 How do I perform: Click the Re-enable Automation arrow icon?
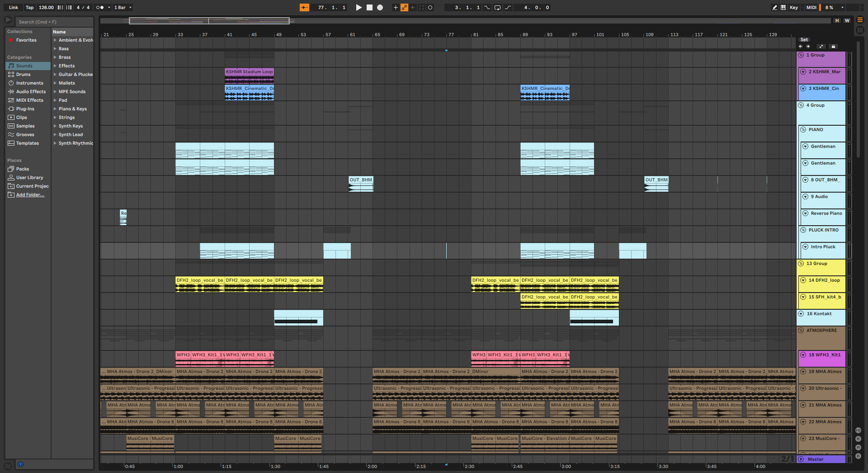point(413,7)
